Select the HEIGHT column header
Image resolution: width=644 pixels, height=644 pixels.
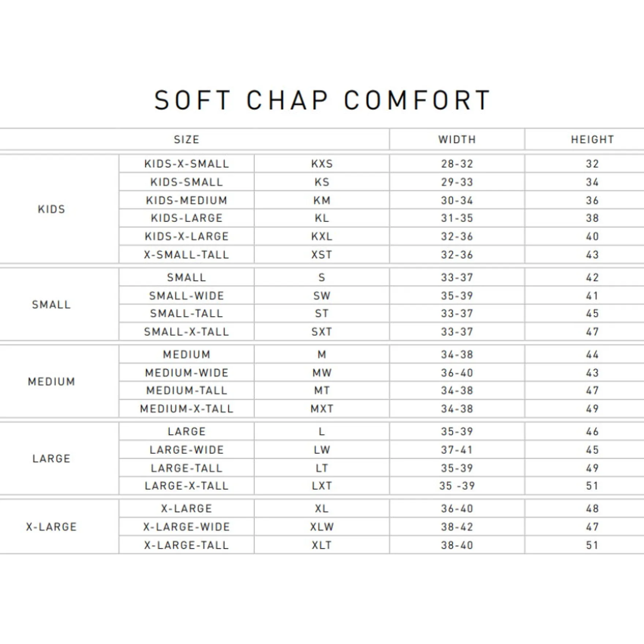(x=592, y=139)
